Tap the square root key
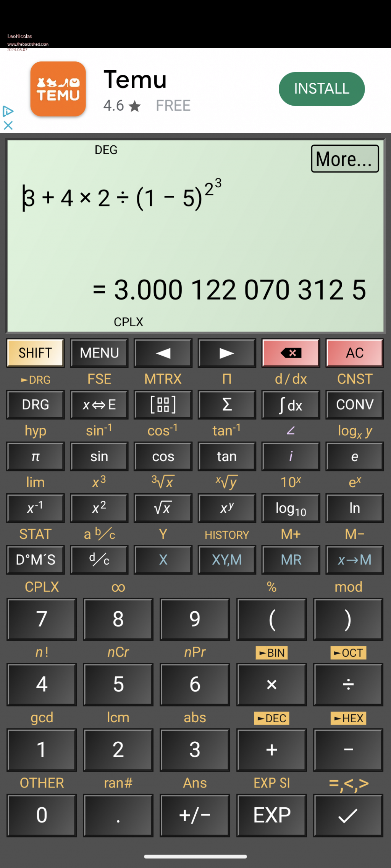The width and height of the screenshot is (391, 868). (x=163, y=508)
